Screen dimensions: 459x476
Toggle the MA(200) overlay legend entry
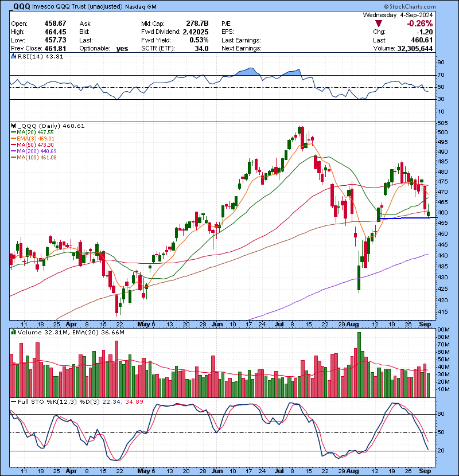(x=14, y=150)
